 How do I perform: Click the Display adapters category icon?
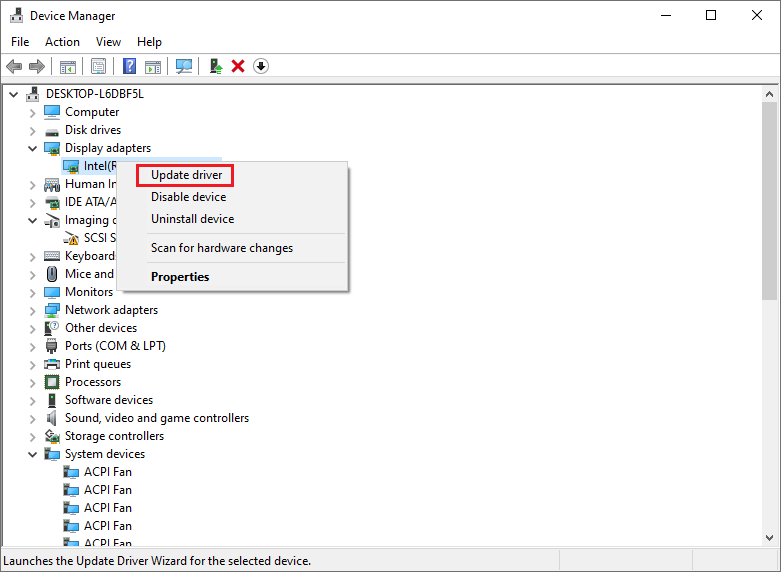click(x=52, y=148)
